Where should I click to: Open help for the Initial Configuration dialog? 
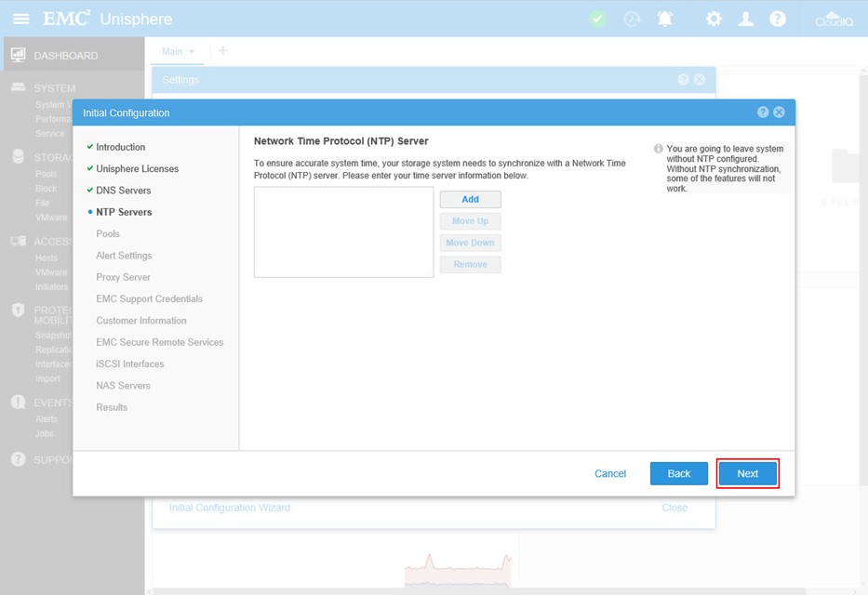pos(763,112)
